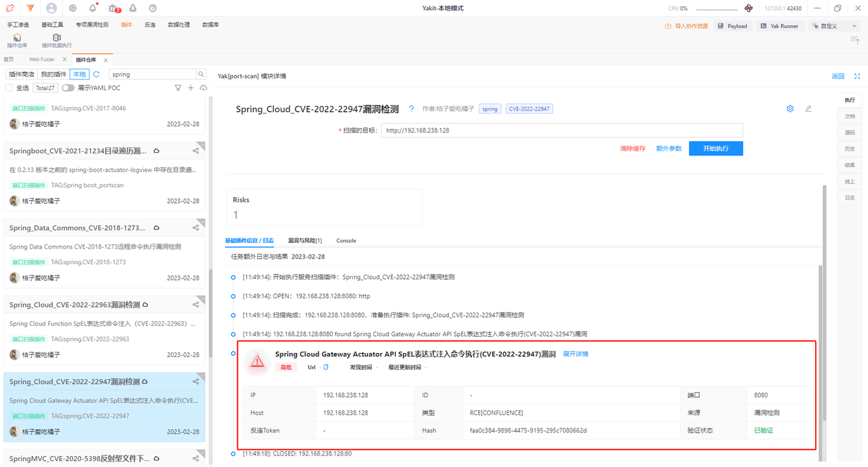This screenshot has height=467, width=868.
Task: Open the 结果 side tab
Action: 850,165
